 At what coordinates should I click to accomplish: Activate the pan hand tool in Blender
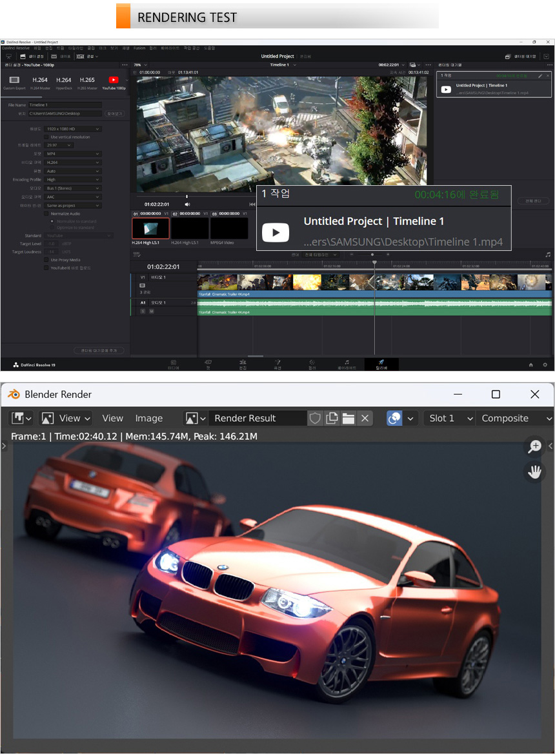534,472
